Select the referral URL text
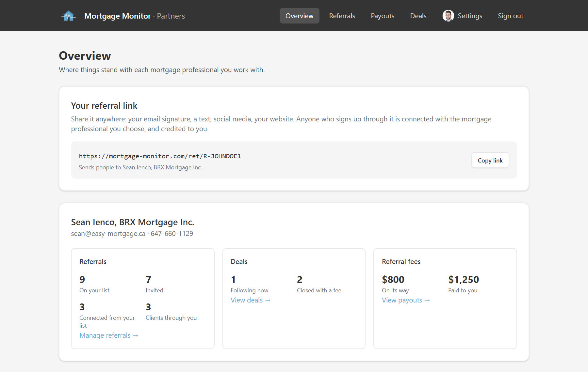This screenshot has height=372, width=588. [x=160, y=156]
